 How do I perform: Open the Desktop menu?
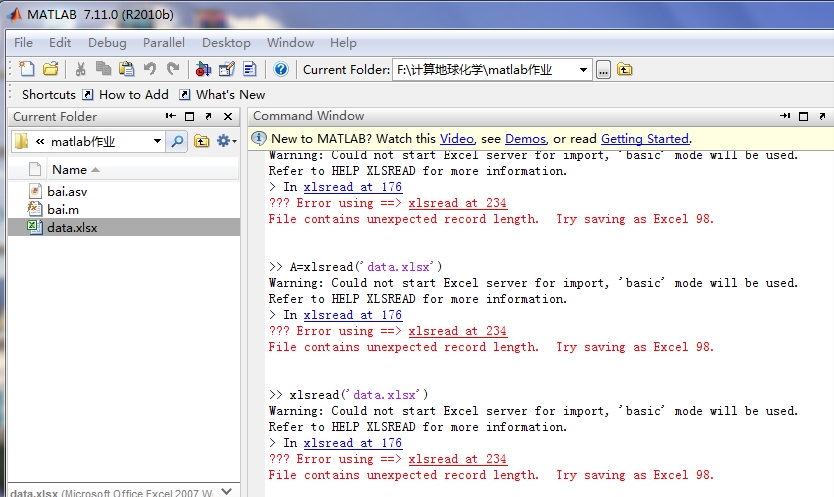[226, 43]
